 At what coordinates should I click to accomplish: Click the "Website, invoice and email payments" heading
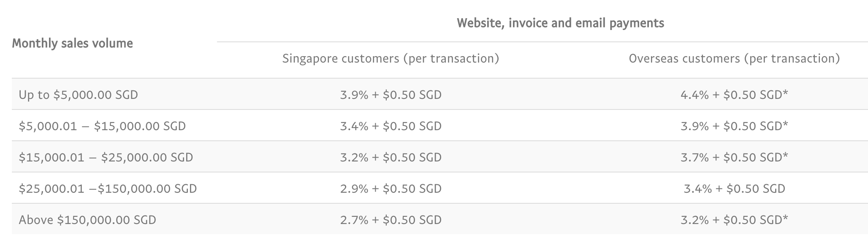click(560, 23)
